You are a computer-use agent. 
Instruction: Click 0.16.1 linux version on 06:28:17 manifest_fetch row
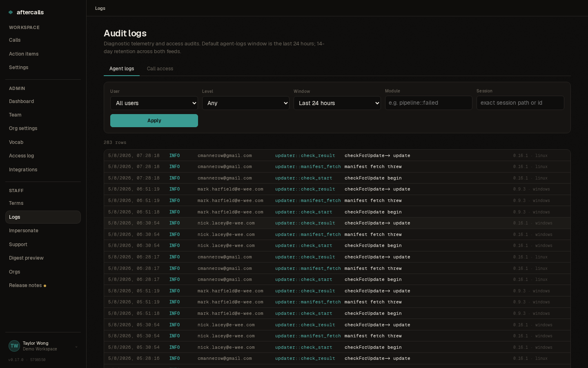[x=530, y=269]
